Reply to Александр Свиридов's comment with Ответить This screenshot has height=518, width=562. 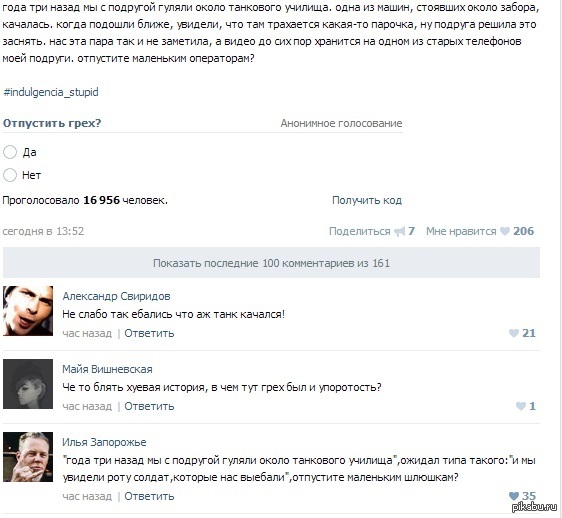(149, 333)
